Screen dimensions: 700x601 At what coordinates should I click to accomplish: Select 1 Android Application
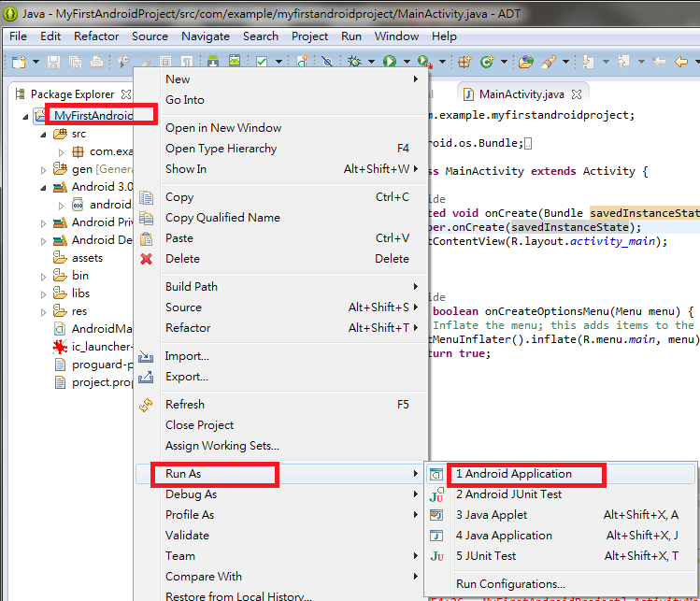point(561,474)
